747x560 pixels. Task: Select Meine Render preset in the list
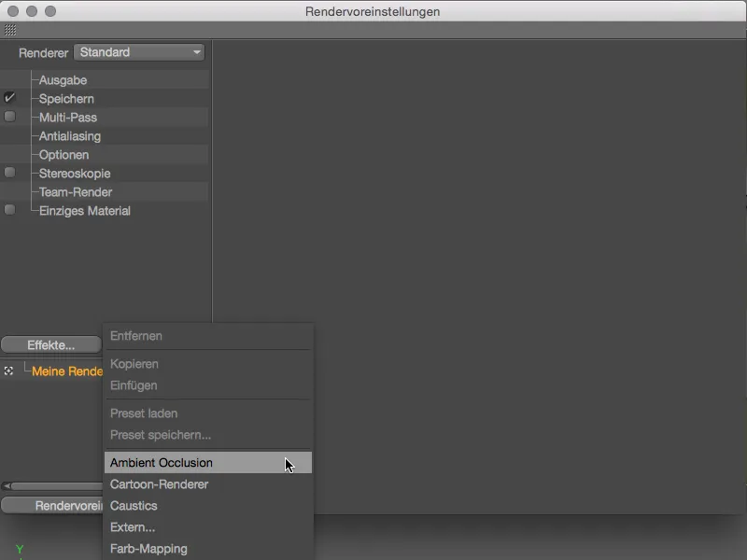click(x=67, y=371)
